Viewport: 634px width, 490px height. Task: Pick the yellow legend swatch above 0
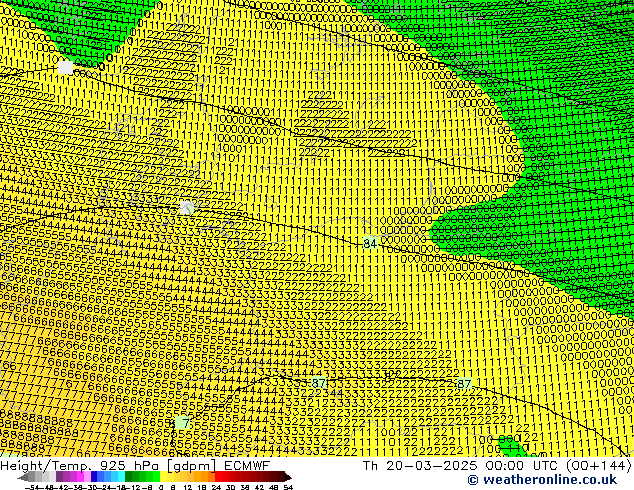tap(164, 477)
